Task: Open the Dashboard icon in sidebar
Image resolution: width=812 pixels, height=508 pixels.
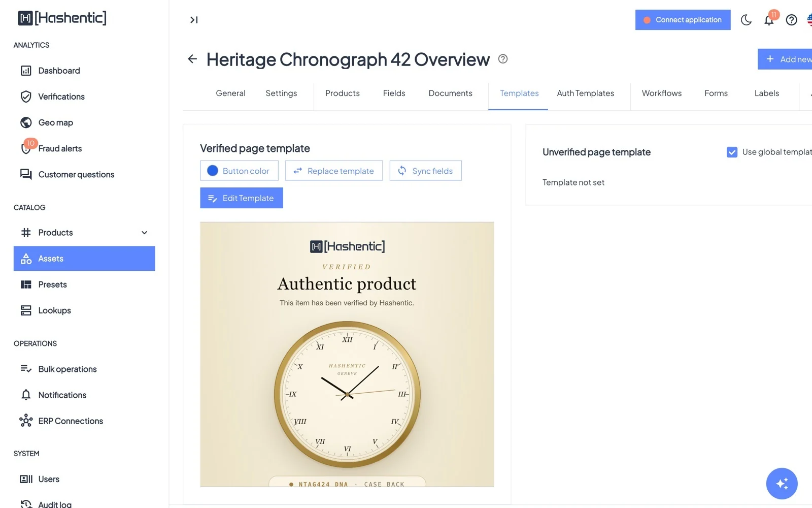Action: pos(26,71)
